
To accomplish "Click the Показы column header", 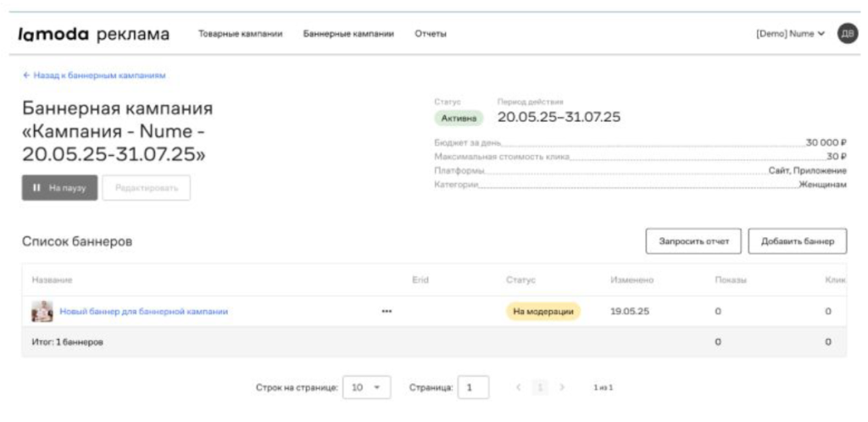I will [x=731, y=280].
